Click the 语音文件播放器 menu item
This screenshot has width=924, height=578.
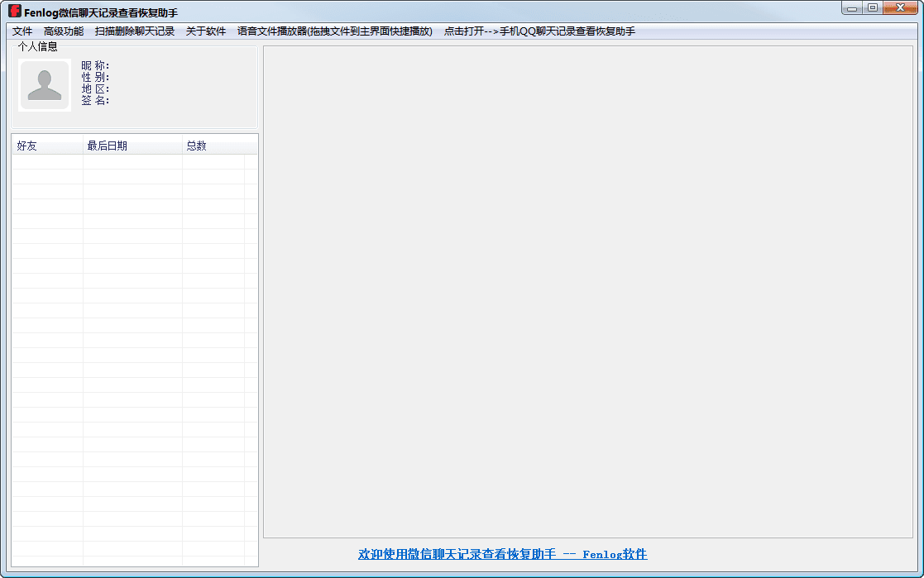334,31
